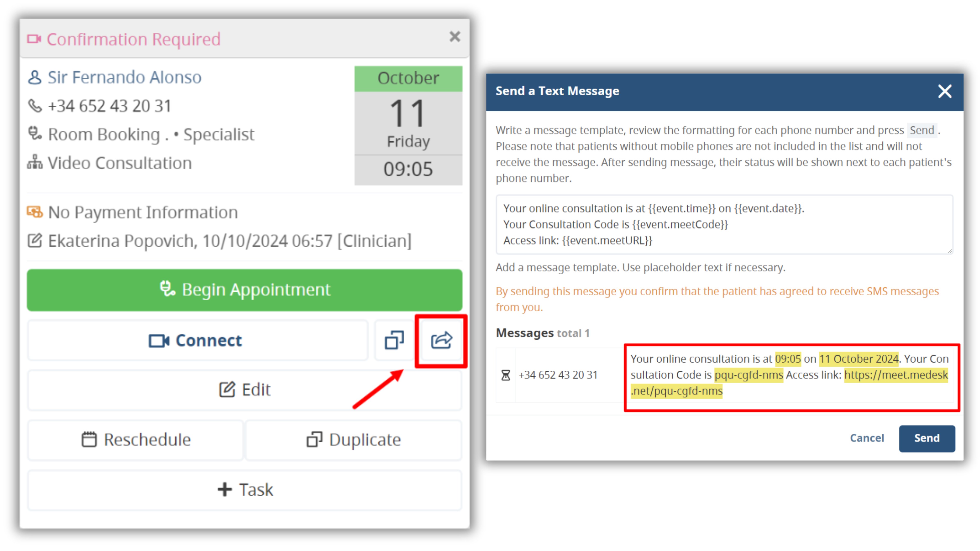Viewport: 980px width, 551px height.
Task: Click the reschedule calendar icon
Action: point(88,439)
